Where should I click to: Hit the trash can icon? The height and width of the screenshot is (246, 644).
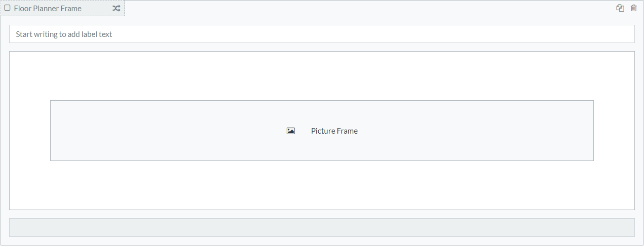(x=633, y=8)
